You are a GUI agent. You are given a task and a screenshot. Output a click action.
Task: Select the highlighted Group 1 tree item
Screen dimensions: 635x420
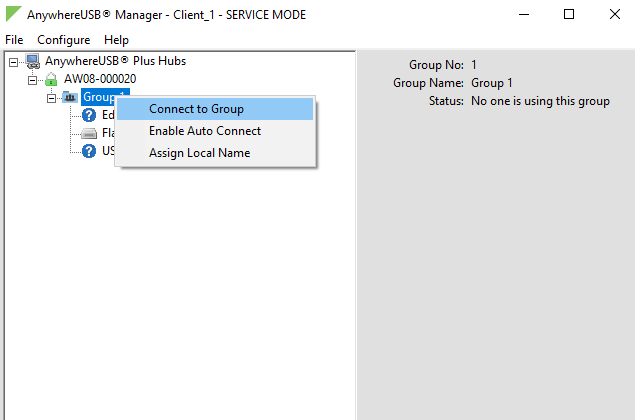[98, 97]
